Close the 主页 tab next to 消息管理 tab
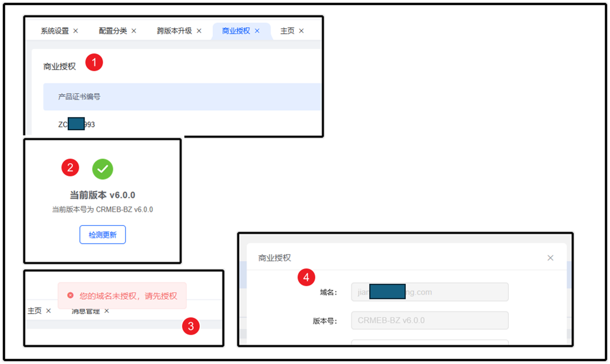The image size is (610, 364). (48, 311)
